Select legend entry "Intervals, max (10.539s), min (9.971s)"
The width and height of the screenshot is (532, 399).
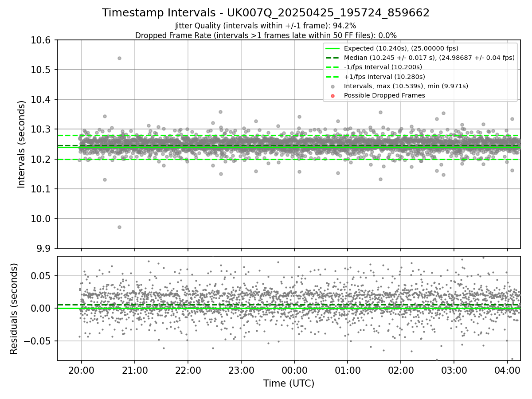click(406, 86)
